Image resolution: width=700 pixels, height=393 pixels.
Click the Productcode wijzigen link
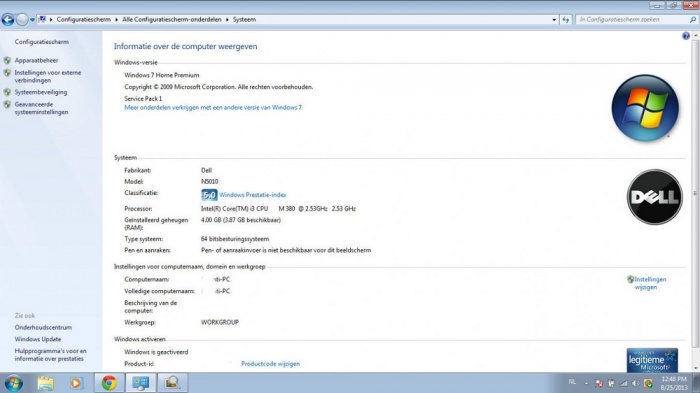271,364
